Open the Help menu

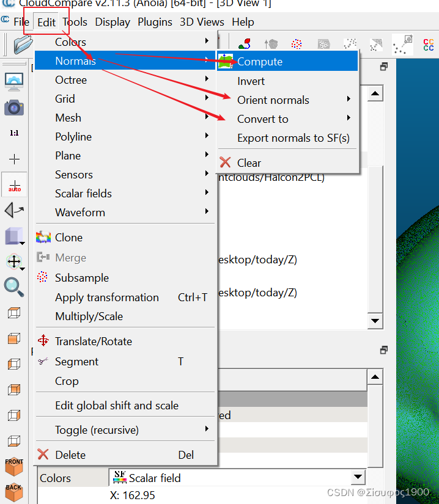point(243,22)
